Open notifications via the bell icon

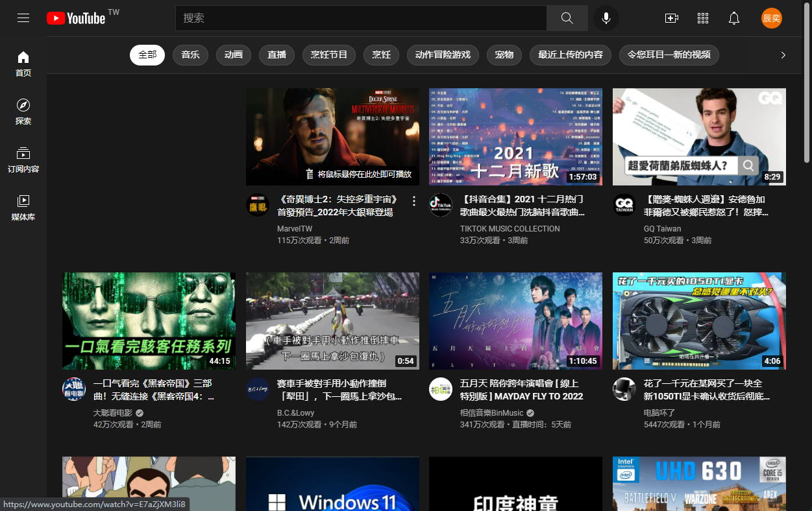[734, 18]
